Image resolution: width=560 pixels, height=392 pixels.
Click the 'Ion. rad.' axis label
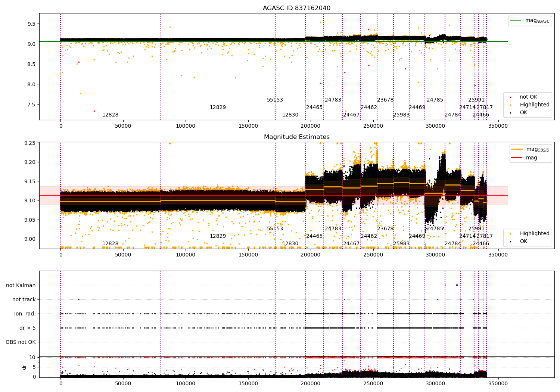[x=25, y=314]
